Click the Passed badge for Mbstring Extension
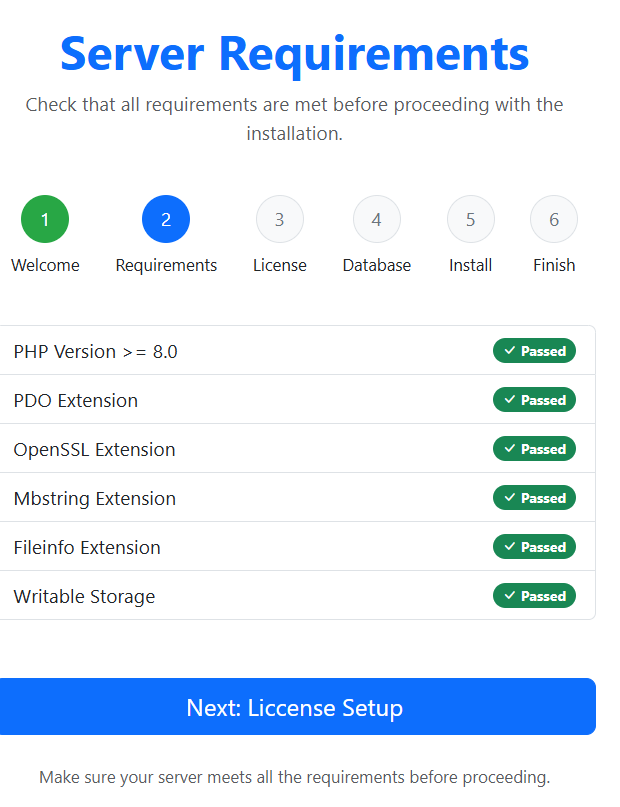The height and width of the screenshot is (807, 620). pyautogui.click(x=534, y=497)
